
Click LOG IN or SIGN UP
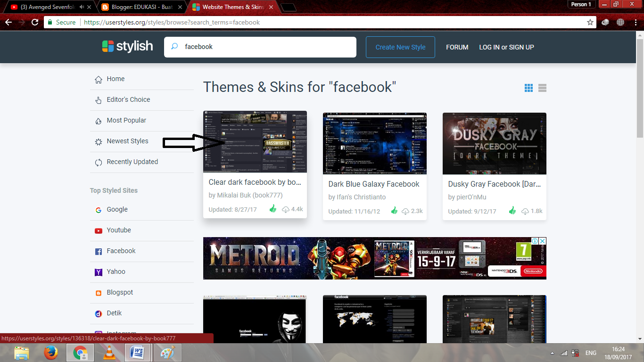pos(506,47)
